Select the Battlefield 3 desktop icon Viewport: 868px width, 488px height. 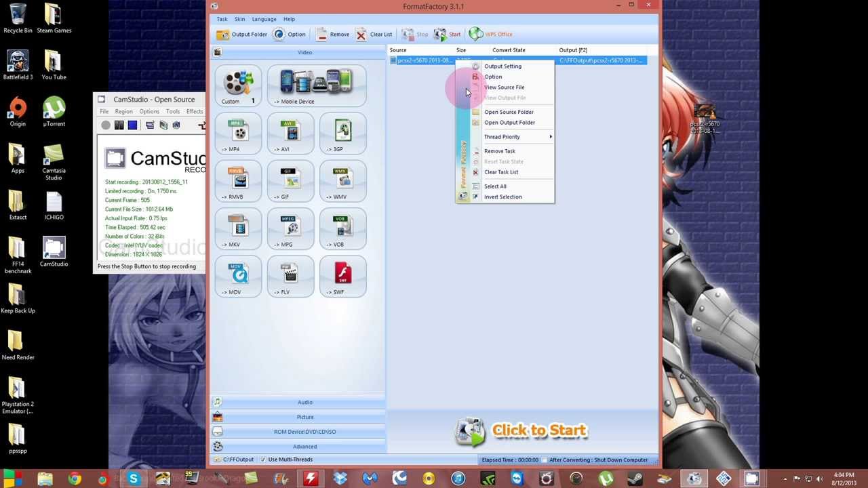tap(18, 65)
